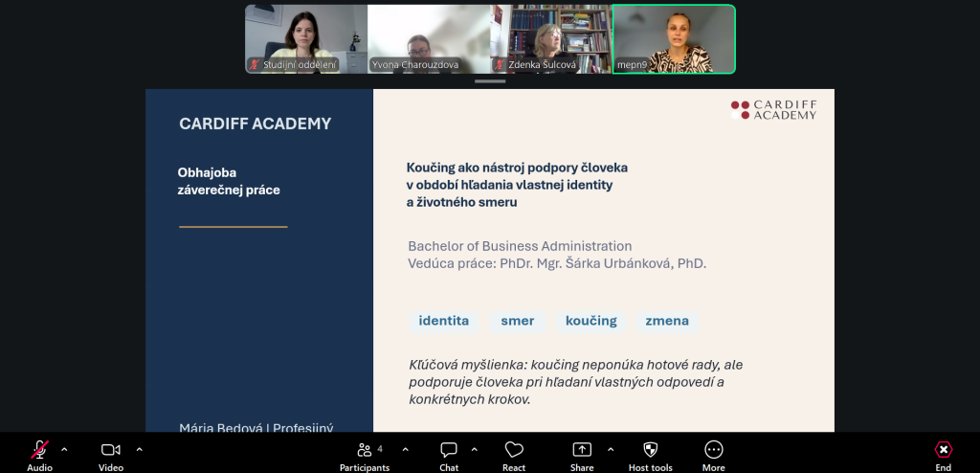Open the Participants panel
The image size is (980, 473).
[365, 456]
